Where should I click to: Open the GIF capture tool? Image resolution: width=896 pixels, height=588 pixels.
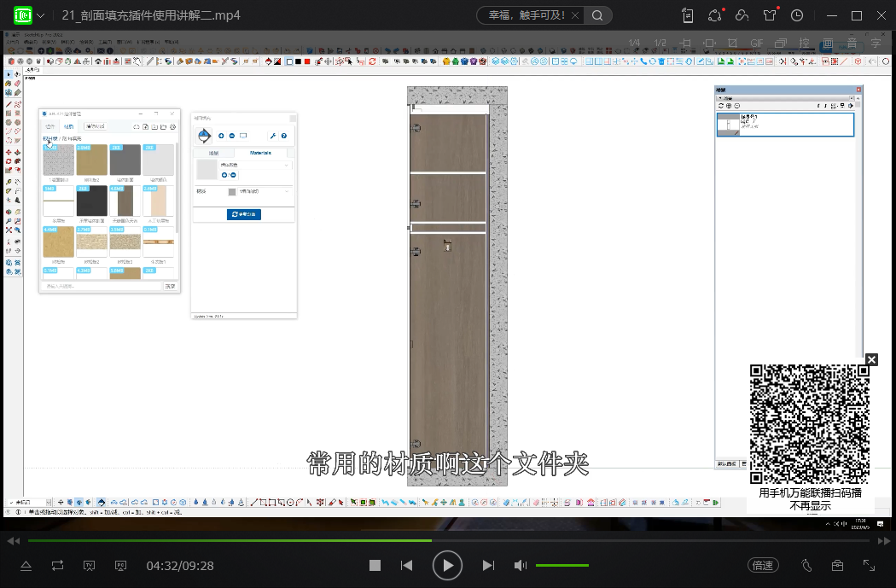(756, 44)
